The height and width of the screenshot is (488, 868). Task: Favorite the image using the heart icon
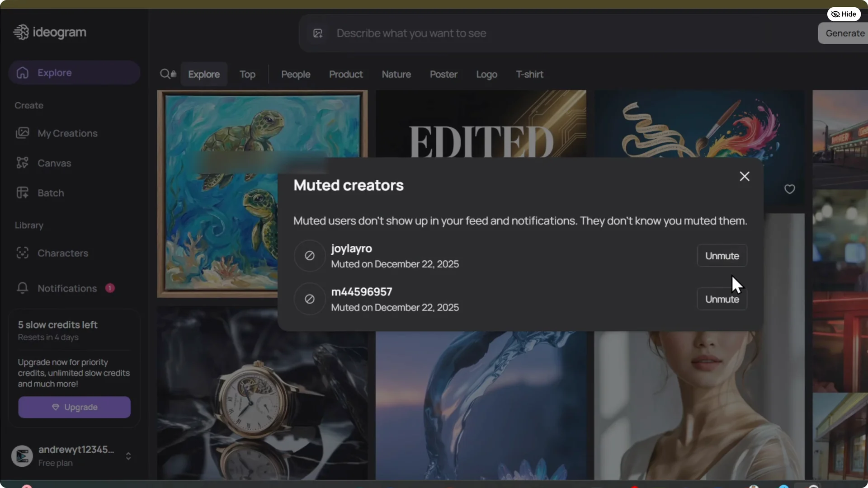(x=789, y=189)
